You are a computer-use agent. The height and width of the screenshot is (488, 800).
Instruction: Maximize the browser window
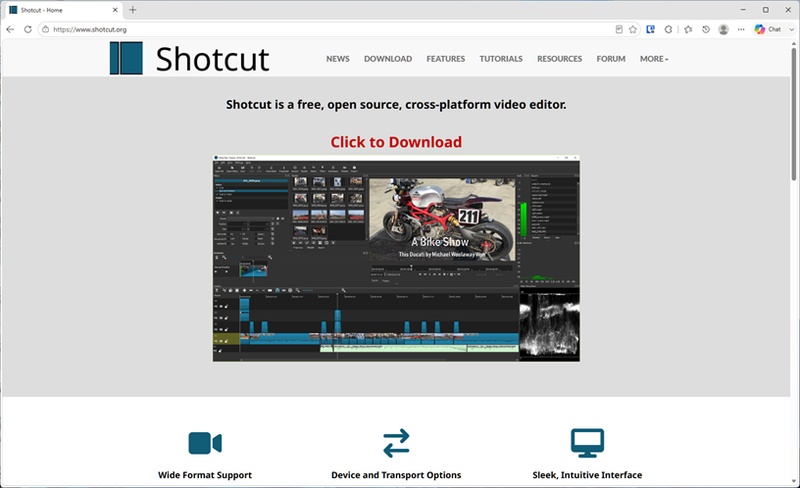[x=766, y=10]
